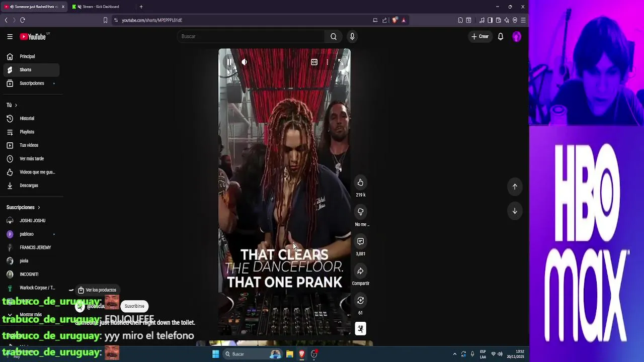Share the short via Compartir
Screen dimensions: 644x362
(x=360, y=271)
